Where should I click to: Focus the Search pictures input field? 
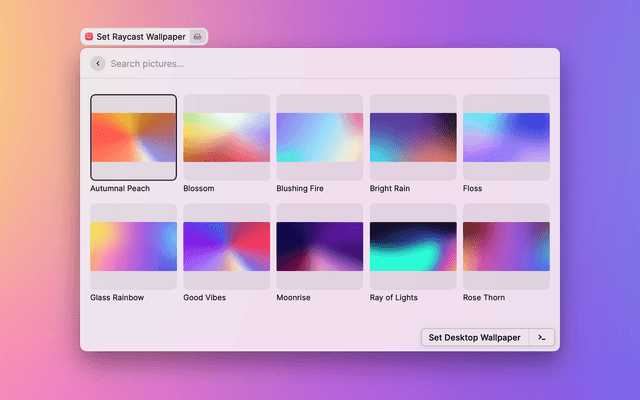[x=300, y=64]
